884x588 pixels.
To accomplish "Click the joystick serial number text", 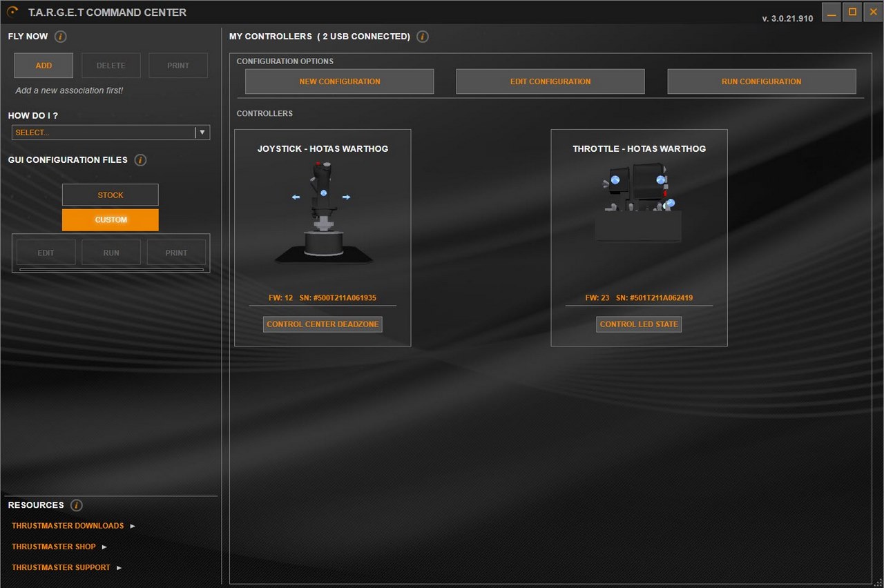I will [338, 298].
